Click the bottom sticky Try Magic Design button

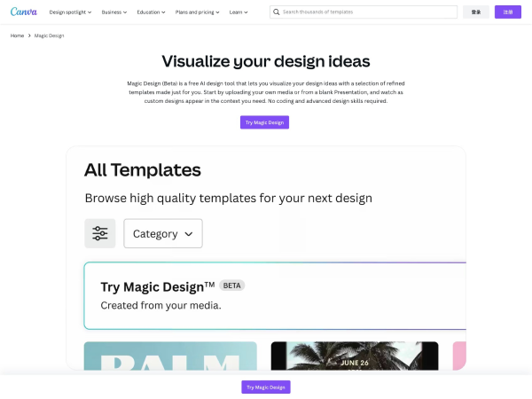point(266,387)
